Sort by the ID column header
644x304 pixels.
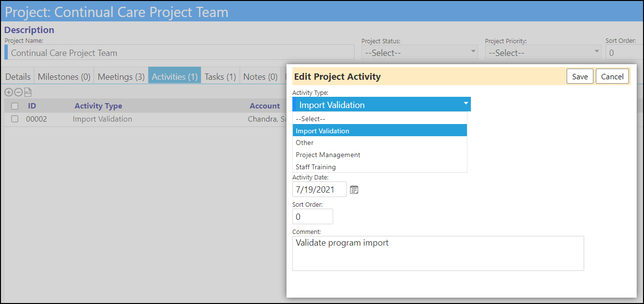pyautogui.click(x=32, y=106)
